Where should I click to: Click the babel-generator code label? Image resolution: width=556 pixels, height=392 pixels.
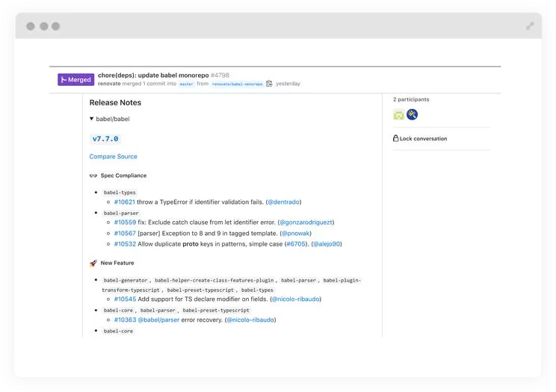tap(125, 280)
